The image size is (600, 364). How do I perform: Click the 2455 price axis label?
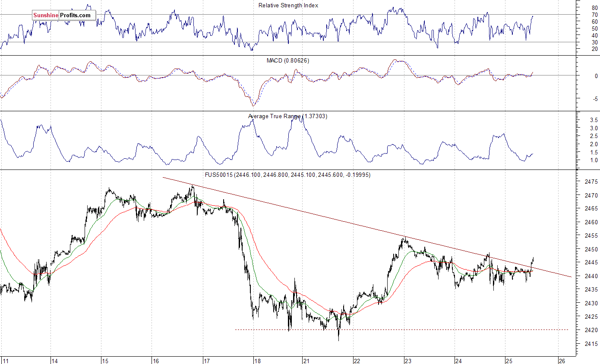click(591, 236)
